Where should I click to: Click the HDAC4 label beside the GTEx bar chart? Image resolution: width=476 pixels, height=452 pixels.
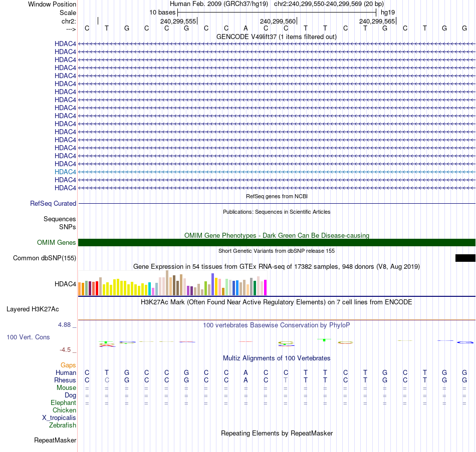(65, 284)
